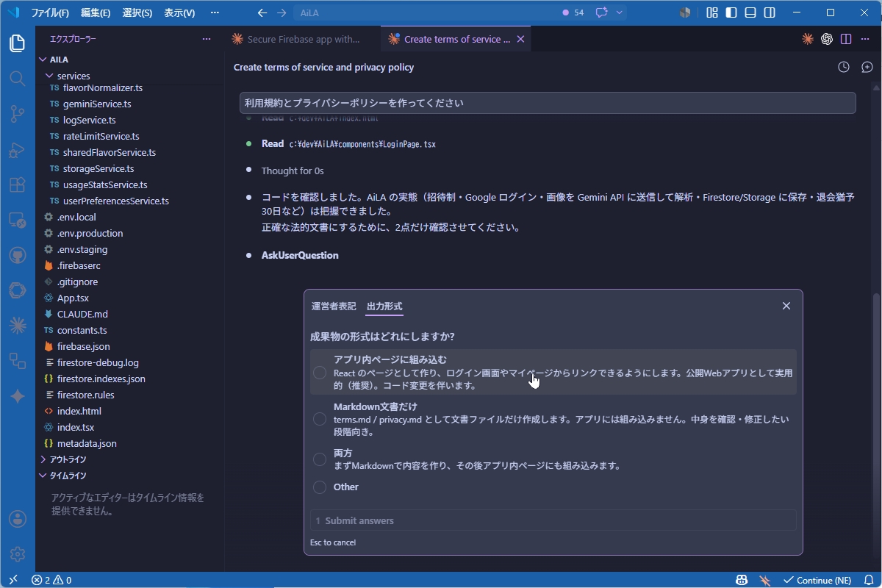Viewport: 882px width, 588px height.
Task: Open the Manage gear in activity bar
Action: point(17,554)
